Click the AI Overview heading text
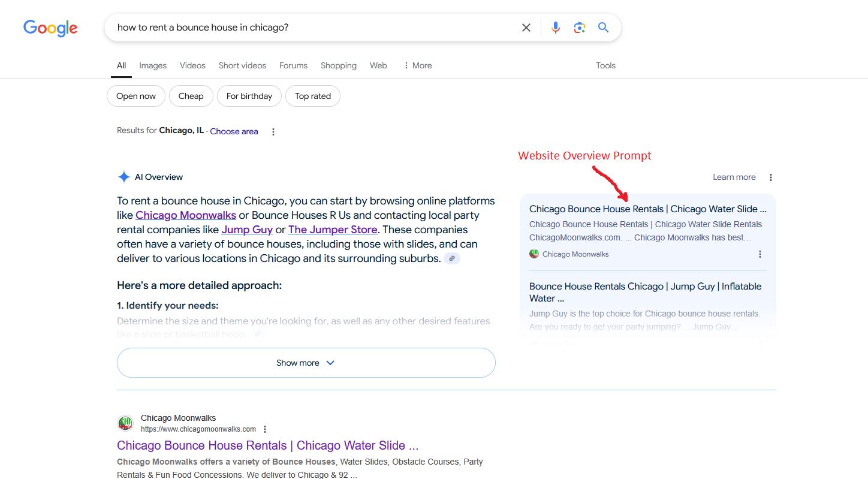Screen dimensions: 868x479 point(159,177)
